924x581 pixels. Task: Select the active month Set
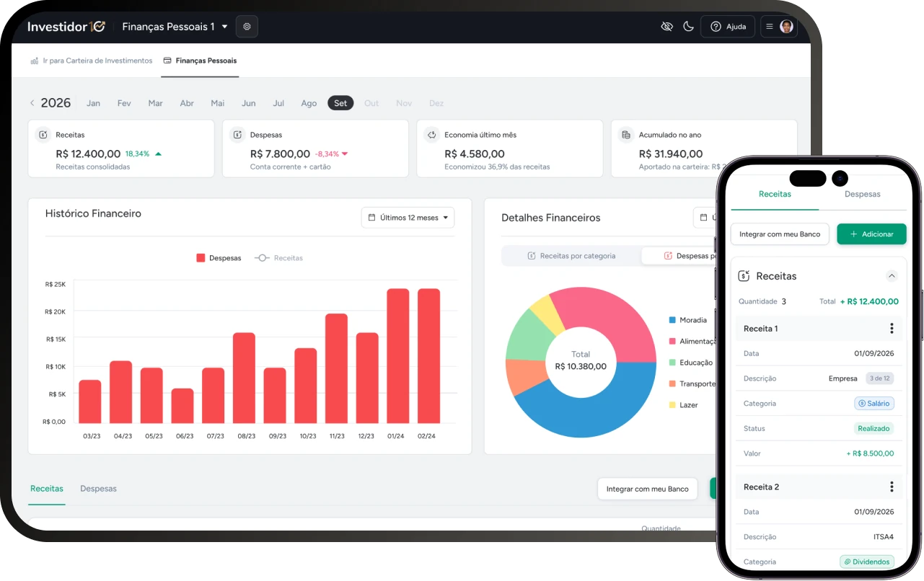[x=340, y=103]
